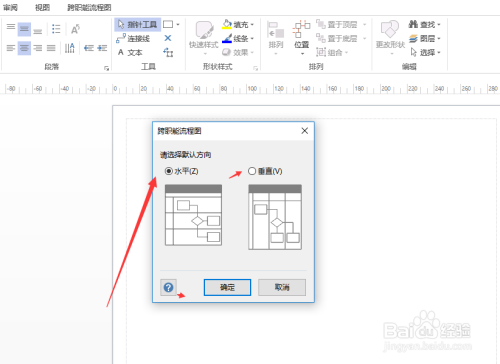
Task: Open the 位置 position dropdown
Action: point(302,38)
